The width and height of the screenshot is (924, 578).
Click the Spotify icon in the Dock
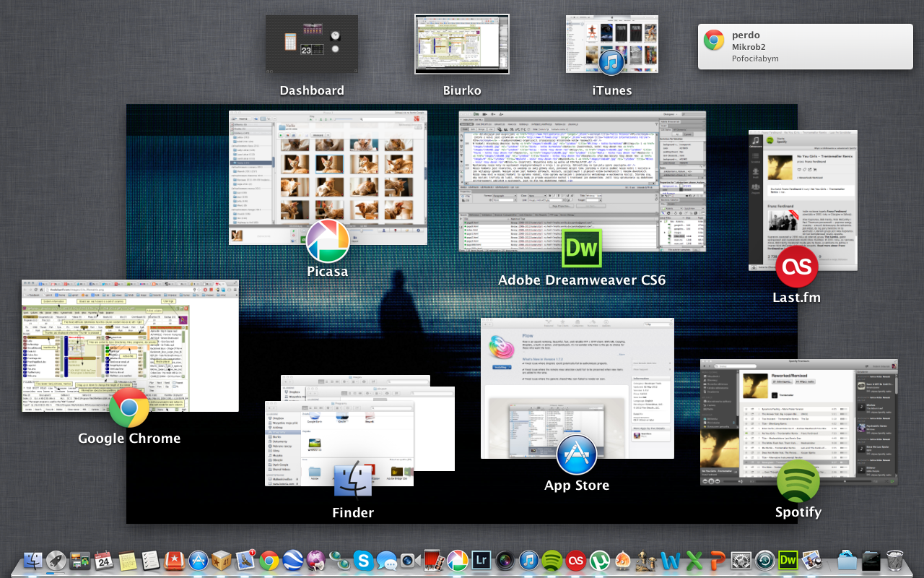552,560
